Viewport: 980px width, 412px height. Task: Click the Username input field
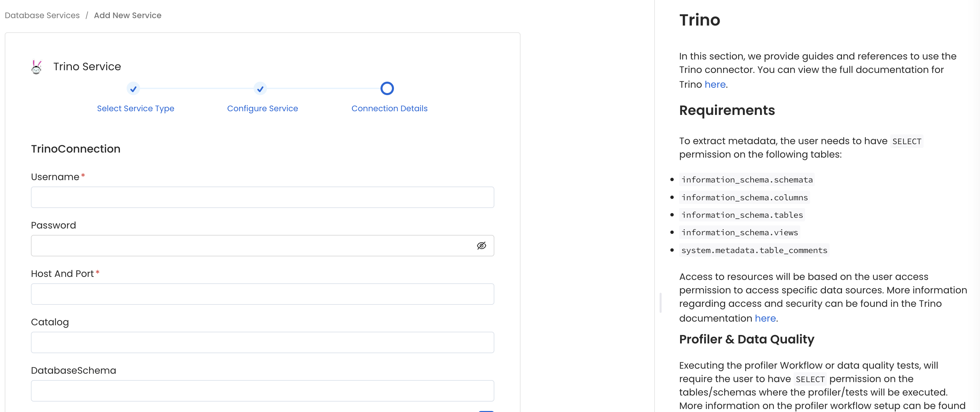click(263, 197)
